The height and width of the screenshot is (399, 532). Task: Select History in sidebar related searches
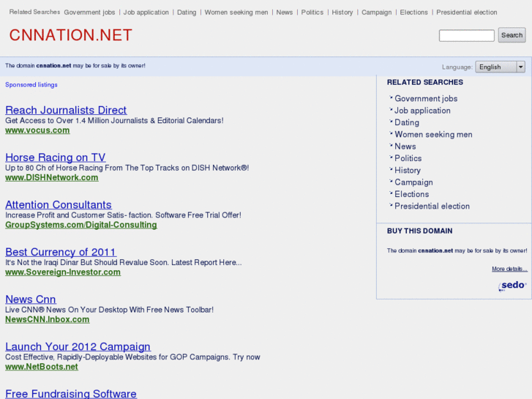pyautogui.click(x=407, y=170)
